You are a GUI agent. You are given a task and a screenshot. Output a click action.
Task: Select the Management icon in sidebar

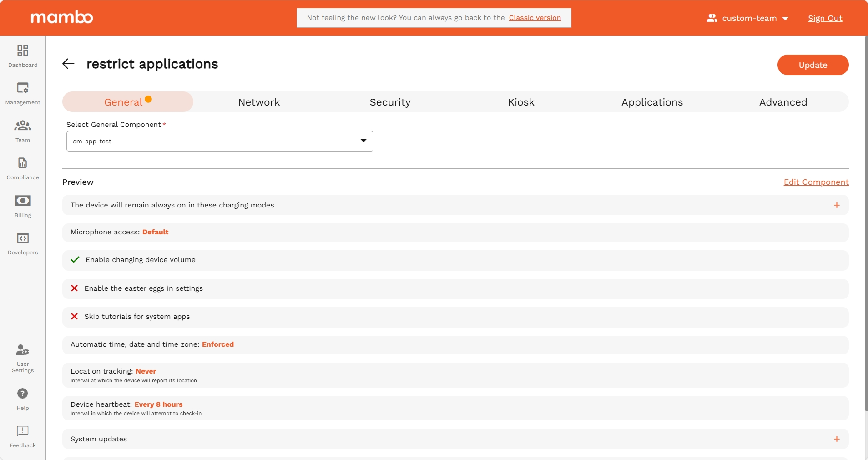22,89
